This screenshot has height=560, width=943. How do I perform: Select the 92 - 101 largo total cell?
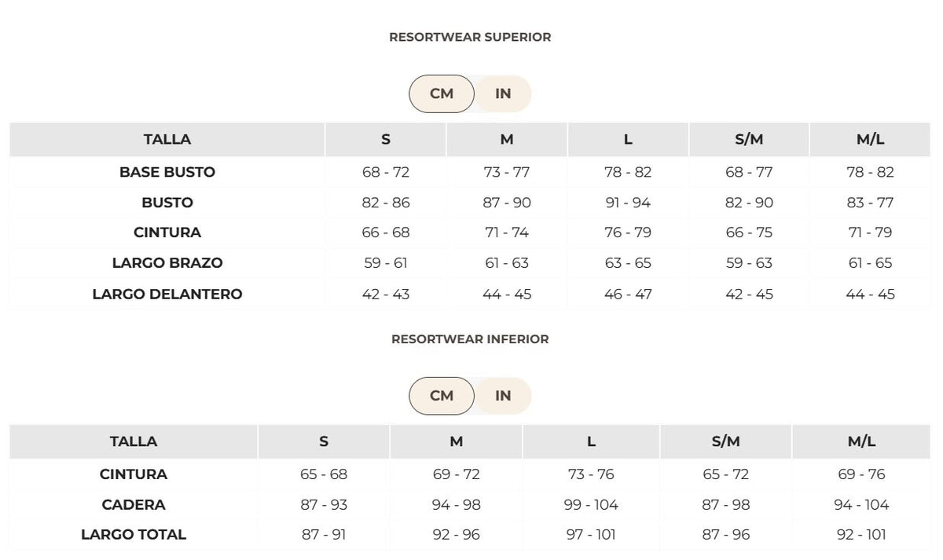point(861,535)
